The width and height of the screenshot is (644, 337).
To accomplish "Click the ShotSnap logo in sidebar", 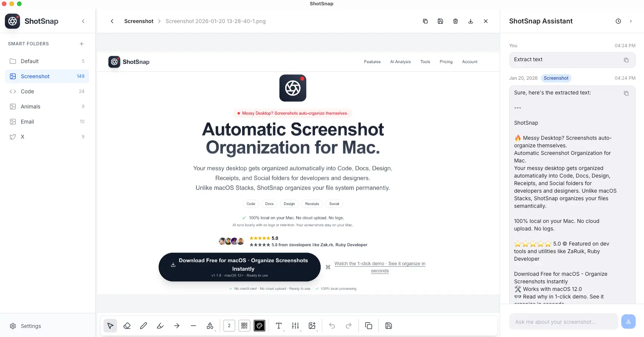I will pyautogui.click(x=12, y=21).
